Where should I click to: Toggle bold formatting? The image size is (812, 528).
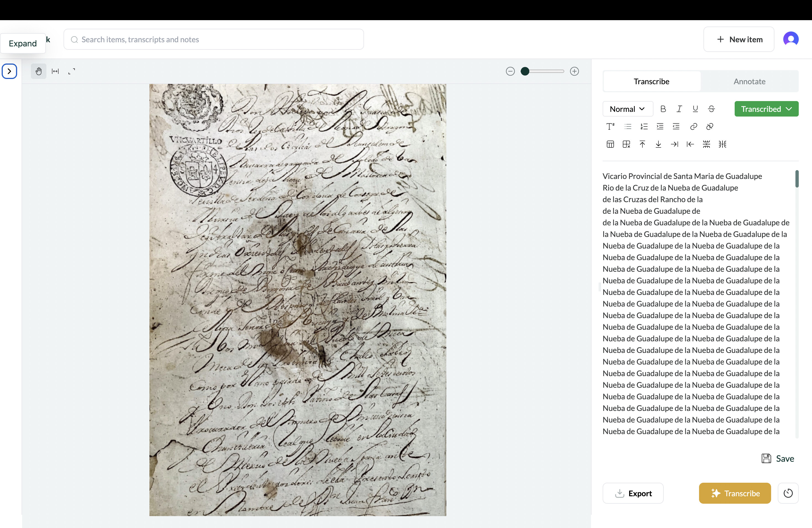point(663,109)
